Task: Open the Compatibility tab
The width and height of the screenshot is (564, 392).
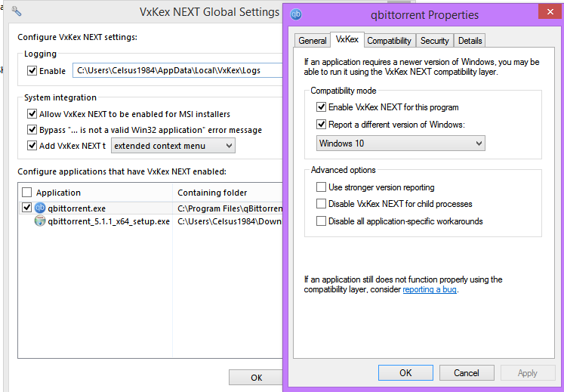Action: coord(389,41)
